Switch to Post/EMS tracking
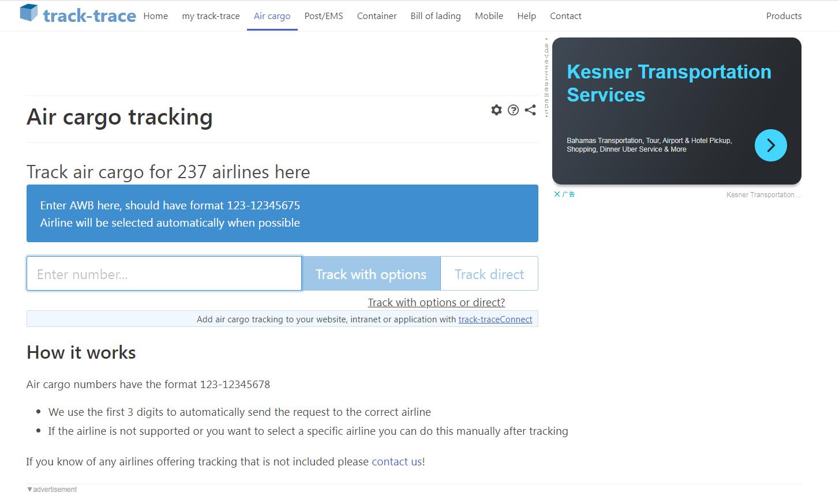 [323, 16]
